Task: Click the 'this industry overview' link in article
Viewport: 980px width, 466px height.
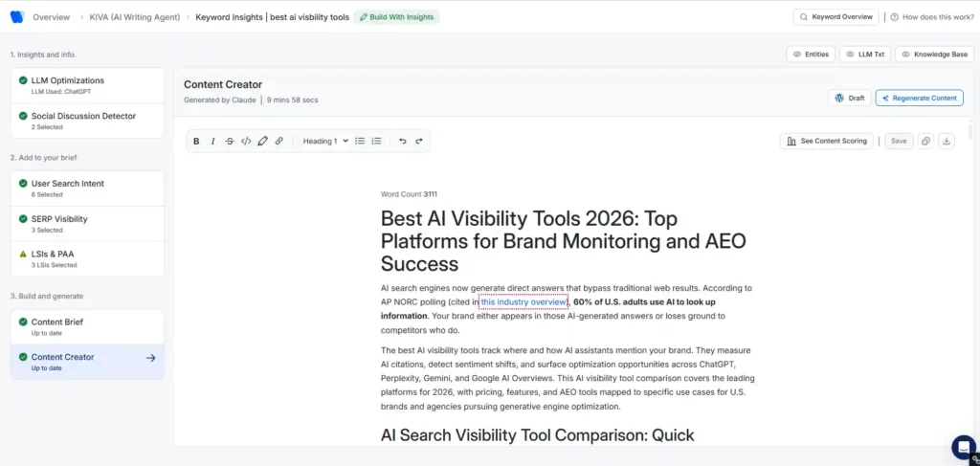Action: coord(523,301)
